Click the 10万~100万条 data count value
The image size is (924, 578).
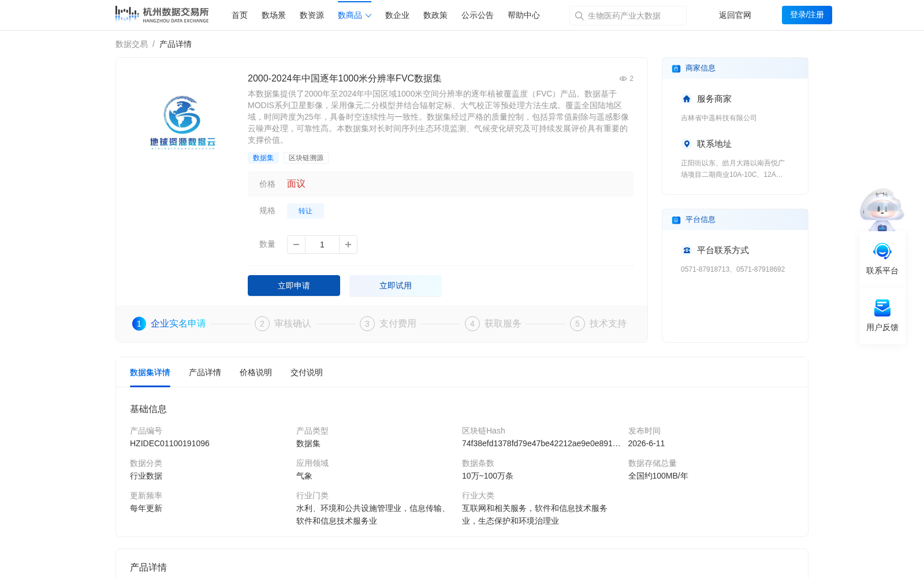487,476
